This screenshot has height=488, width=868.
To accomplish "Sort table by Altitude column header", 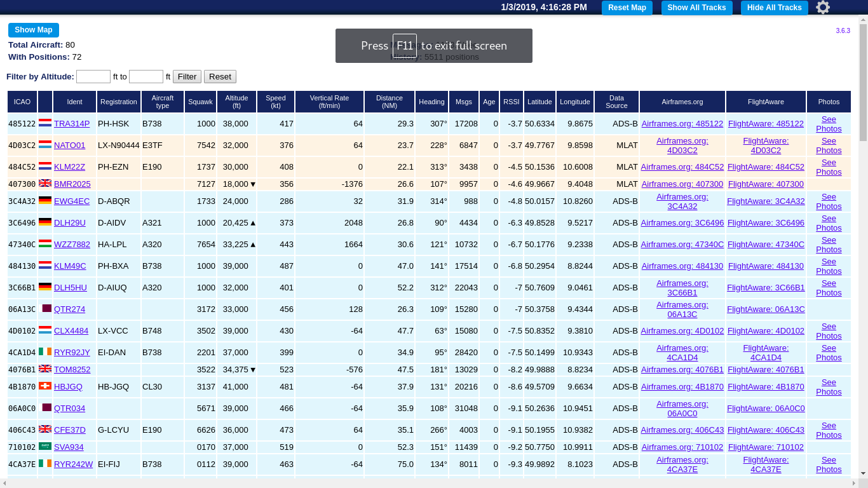I will tap(236, 102).
